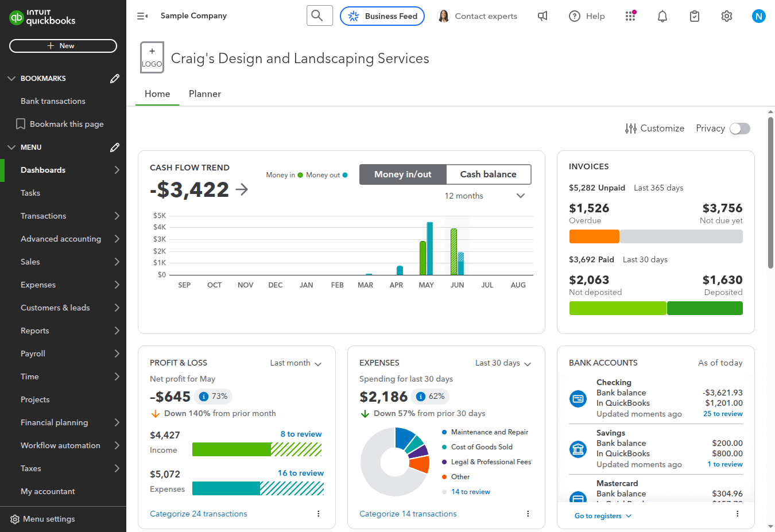Image resolution: width=775 pixels, height=532 pixels.
Task: Click the 8 to review income link
Action: point(301,434)
